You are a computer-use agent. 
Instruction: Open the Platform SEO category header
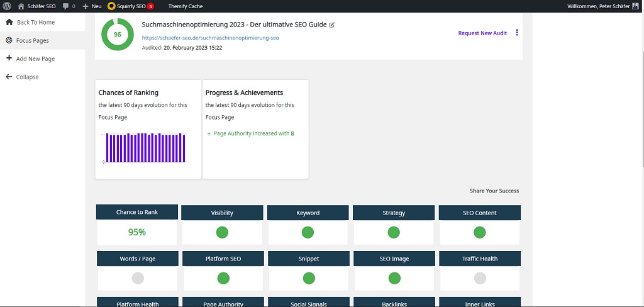(x=223, y=259)
